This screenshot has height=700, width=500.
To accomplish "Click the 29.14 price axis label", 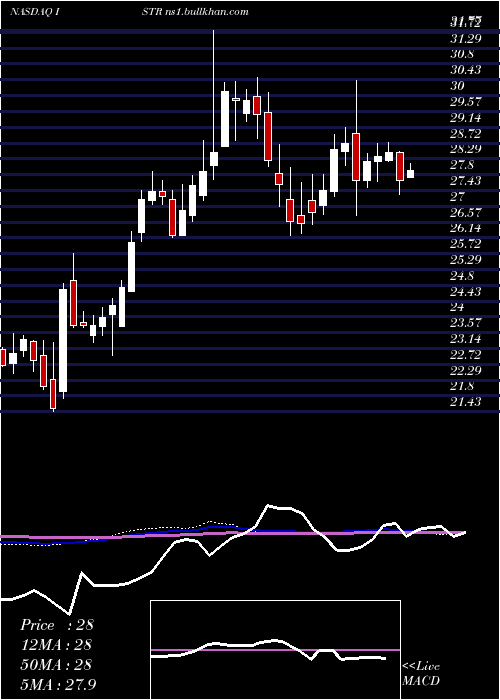I will [466, 117].
